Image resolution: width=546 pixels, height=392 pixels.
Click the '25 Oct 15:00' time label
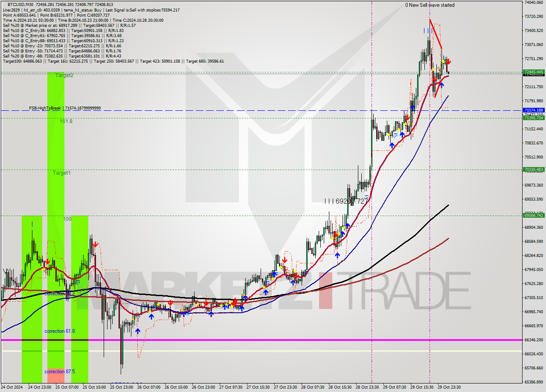94,387
